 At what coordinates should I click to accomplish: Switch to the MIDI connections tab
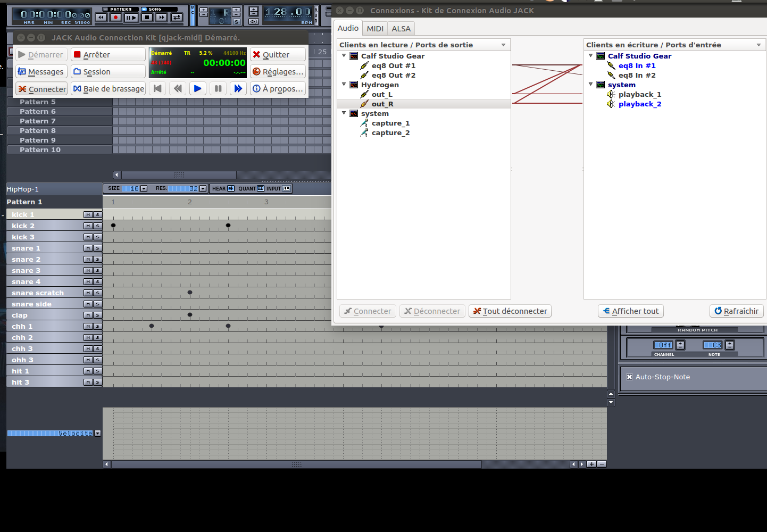(375, 29)
